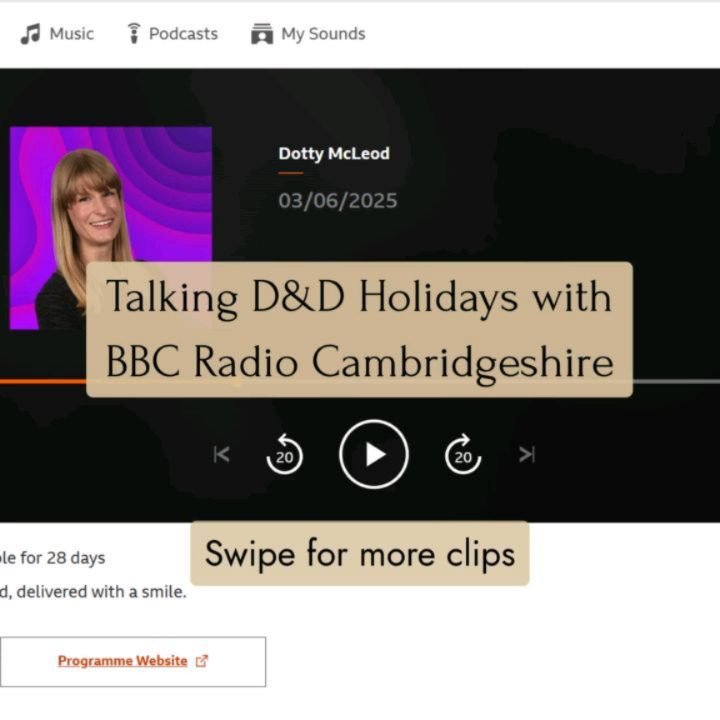The image size is (720, 720).
Task: Jump to next track
Action: tap(527, 455)
